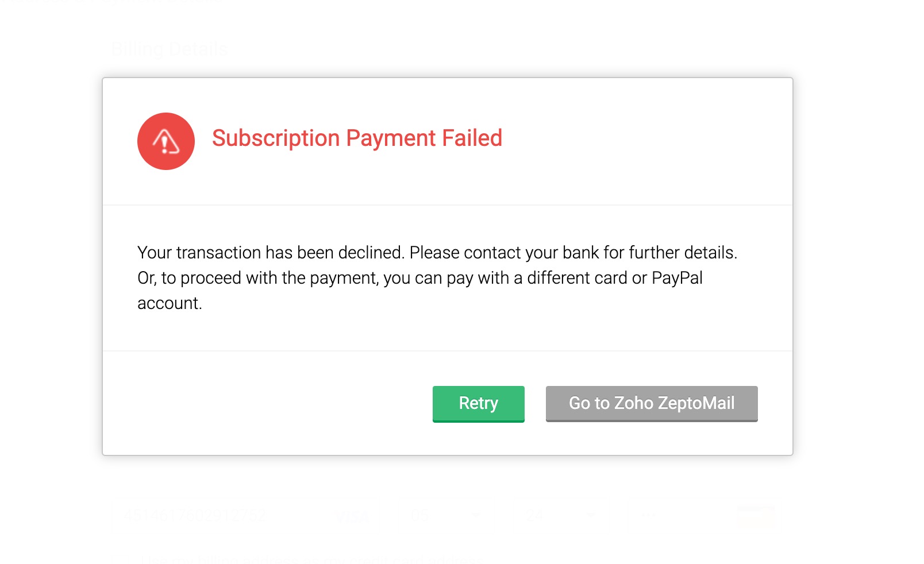The image size is (924, 564).
Task: Focus the dimmed card number field
Action: point(195,516)
